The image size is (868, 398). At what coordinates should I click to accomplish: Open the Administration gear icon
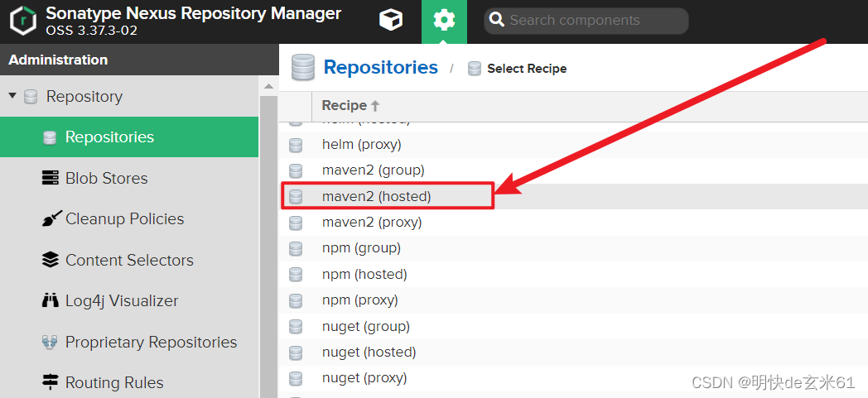click(444, 22)
